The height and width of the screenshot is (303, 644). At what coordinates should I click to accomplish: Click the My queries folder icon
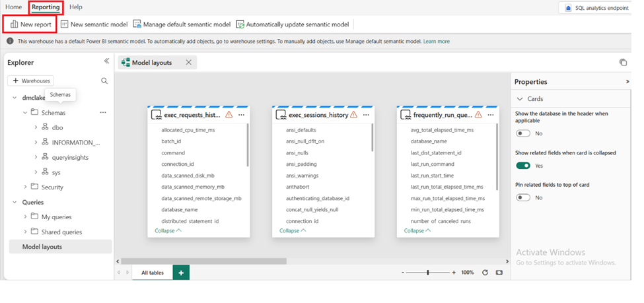point(34,217)
